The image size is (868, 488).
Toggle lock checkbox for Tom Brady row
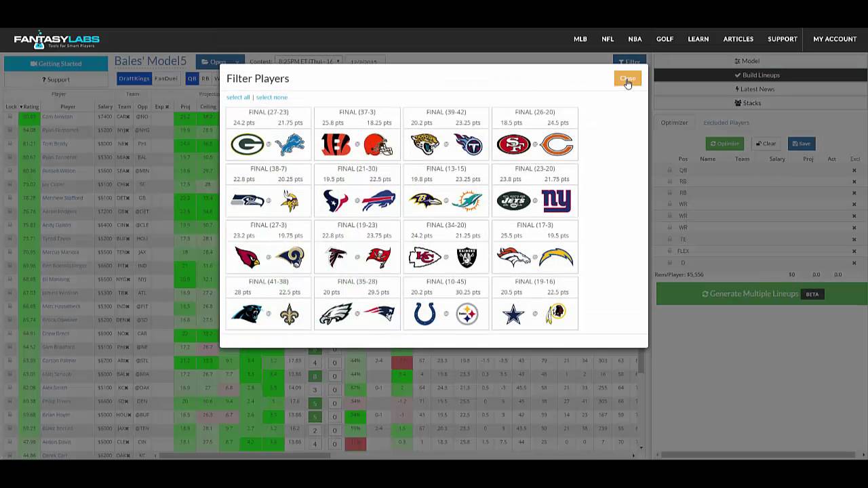click(x=10, y=144)
